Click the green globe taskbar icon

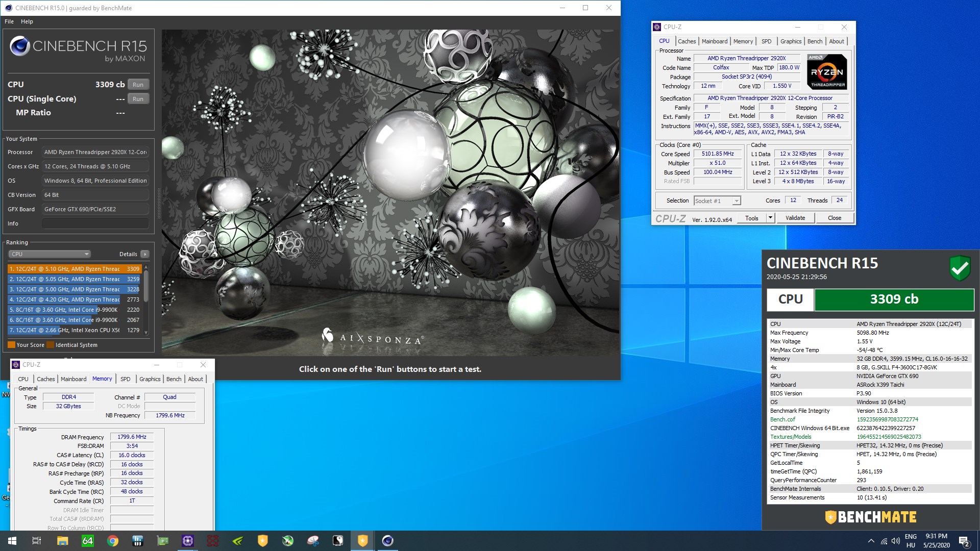(x=288, y=541)
